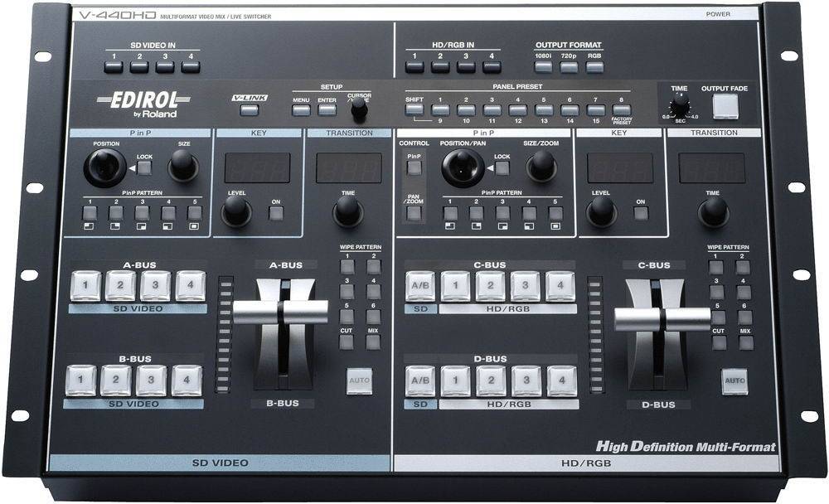Set output format to 720p
This screenshot has width=829, height=504.
pyautogui.click(x=569, y=66)
